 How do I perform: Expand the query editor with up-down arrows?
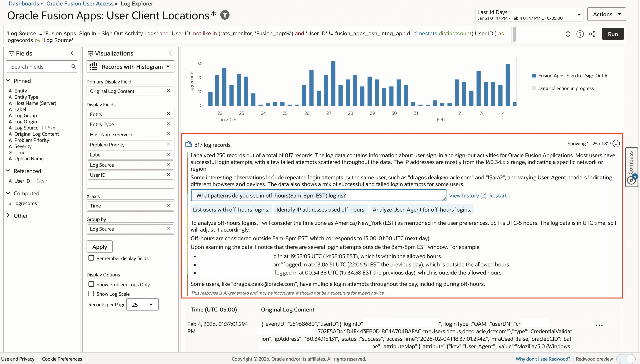pos(568,34)
